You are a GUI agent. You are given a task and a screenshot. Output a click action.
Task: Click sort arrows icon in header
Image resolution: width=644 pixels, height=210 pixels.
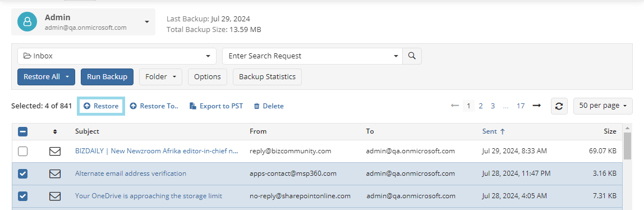[x=55, y=131]
